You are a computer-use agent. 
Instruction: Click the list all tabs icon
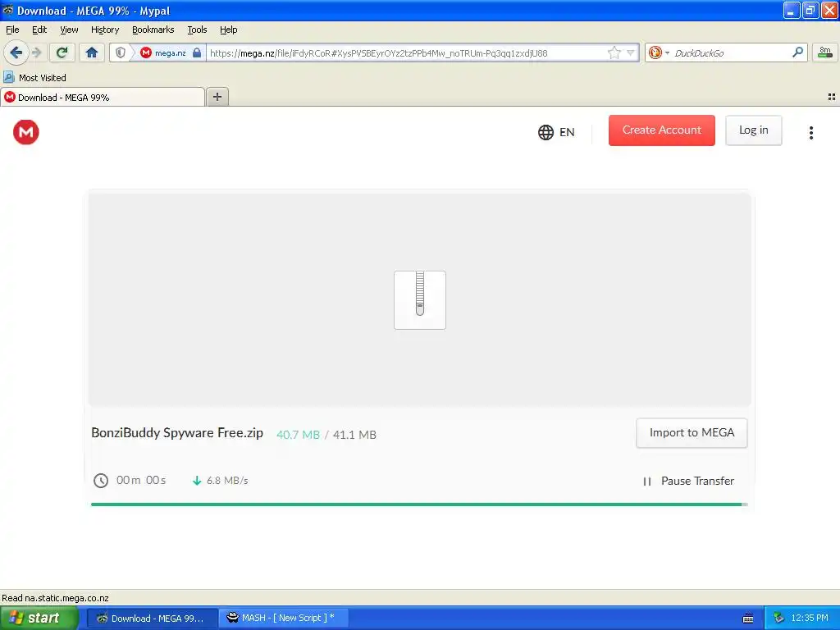(x=832, y=97)
